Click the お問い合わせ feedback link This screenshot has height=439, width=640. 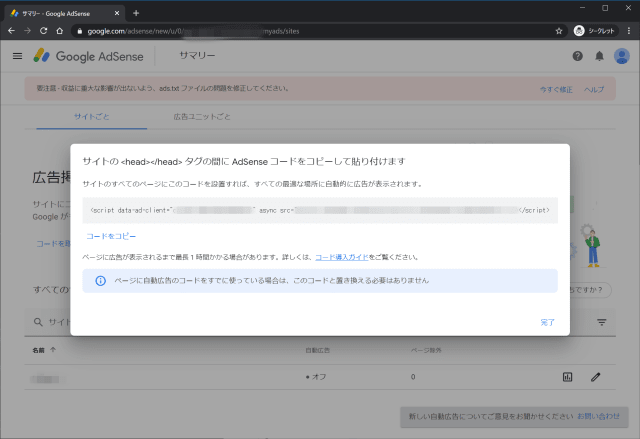coord(598,416)
